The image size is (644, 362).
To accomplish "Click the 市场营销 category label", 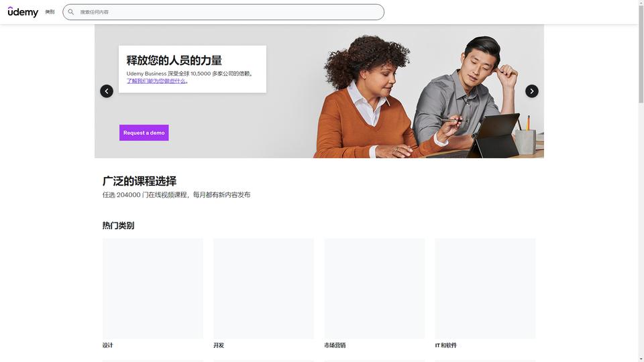I will coord(335,345).
